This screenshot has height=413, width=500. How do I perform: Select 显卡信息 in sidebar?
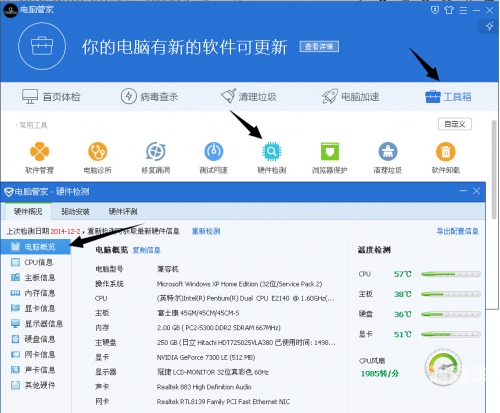click(36, 308)
